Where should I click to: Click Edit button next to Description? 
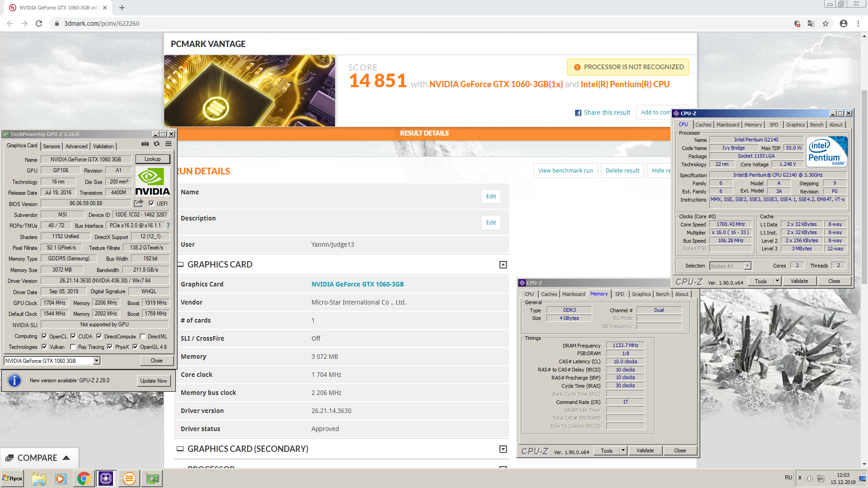pos(491,223)
